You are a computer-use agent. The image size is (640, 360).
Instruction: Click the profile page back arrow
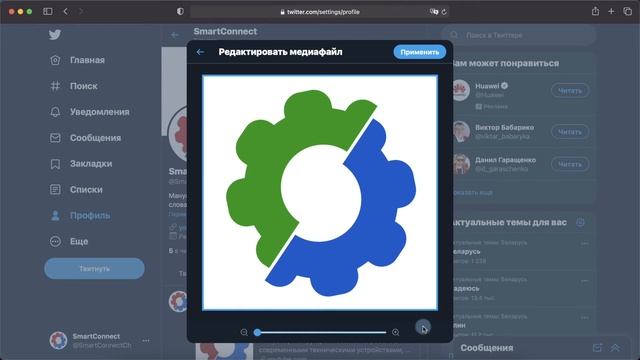point(175,35)
